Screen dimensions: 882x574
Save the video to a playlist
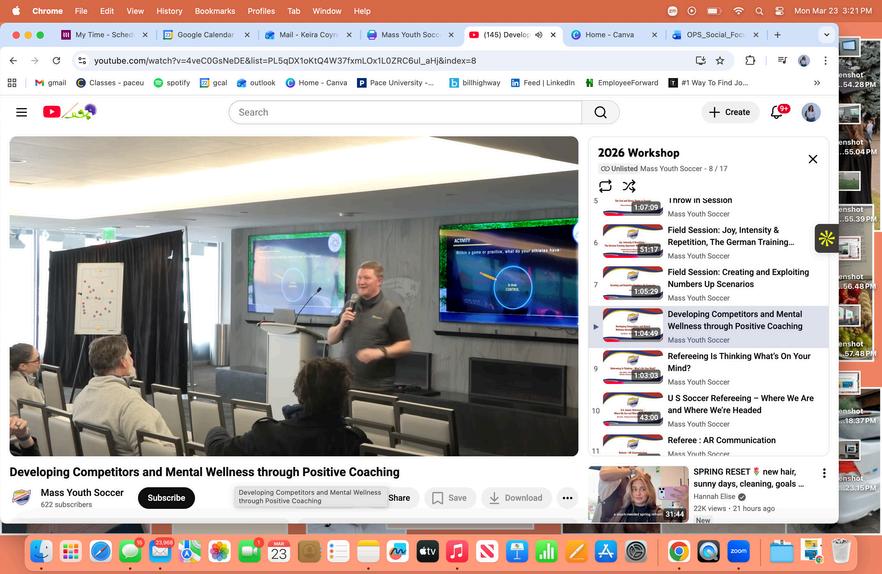[449, 498]
